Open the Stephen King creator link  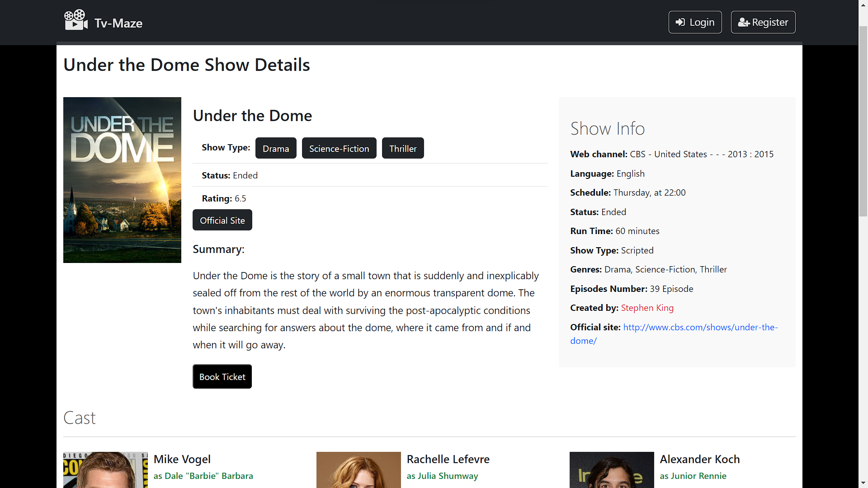click(x=647, y=308)
